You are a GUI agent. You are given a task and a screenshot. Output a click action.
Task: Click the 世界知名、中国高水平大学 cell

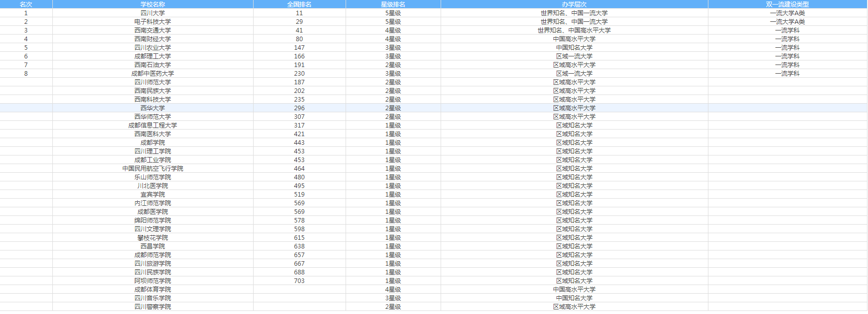tap(574, 30)
